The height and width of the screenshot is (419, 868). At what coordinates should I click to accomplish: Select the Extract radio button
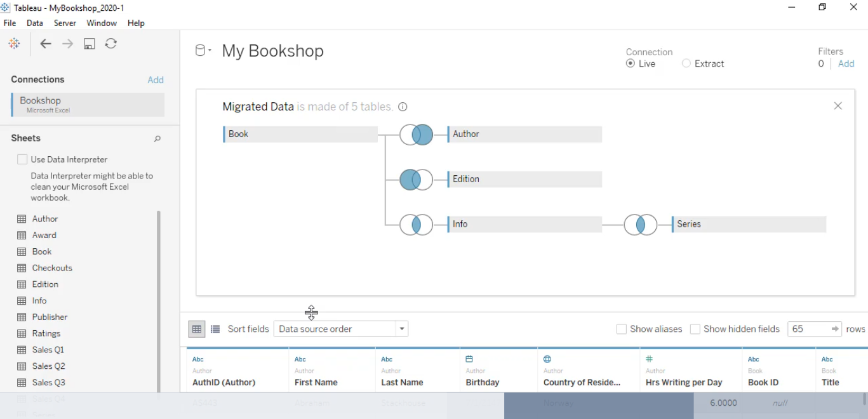[686, 63]
